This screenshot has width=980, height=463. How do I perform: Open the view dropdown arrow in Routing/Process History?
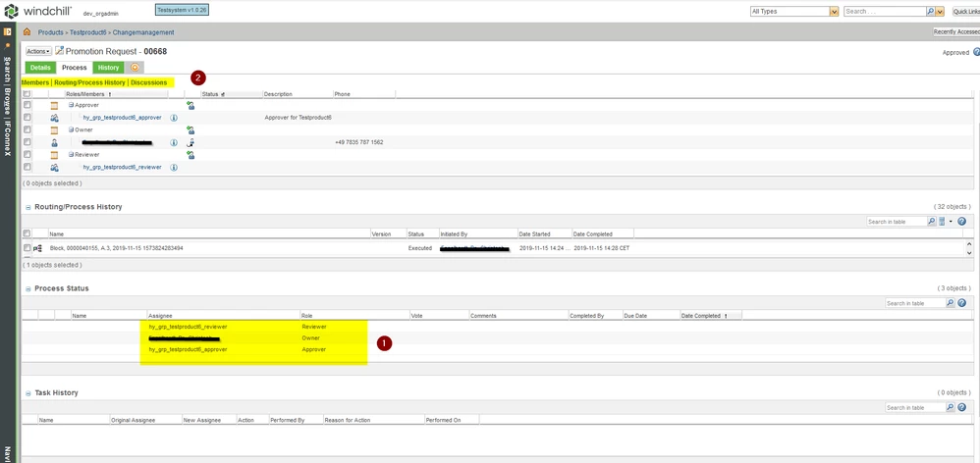951,222
